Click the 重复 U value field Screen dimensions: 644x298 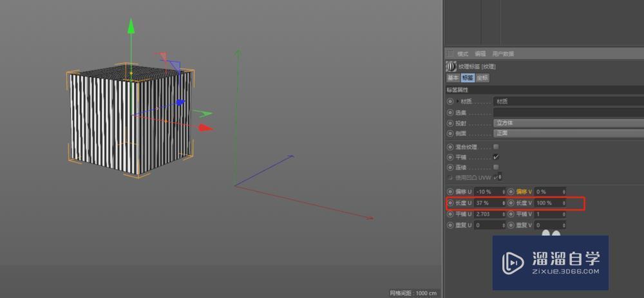click(488, 225)
